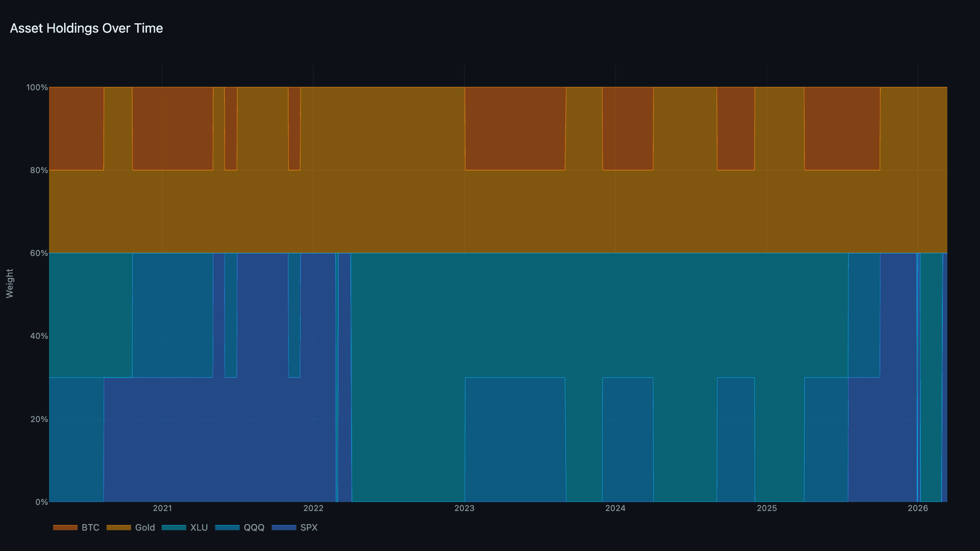
Task: Click the Asset Holdings Over Time title
Action: coord(86,28)
